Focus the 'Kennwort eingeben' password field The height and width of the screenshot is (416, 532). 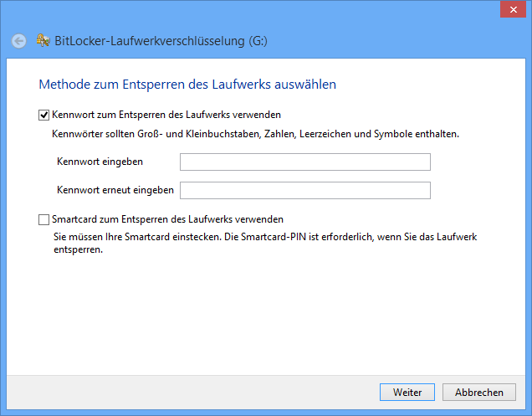point(305,162)
